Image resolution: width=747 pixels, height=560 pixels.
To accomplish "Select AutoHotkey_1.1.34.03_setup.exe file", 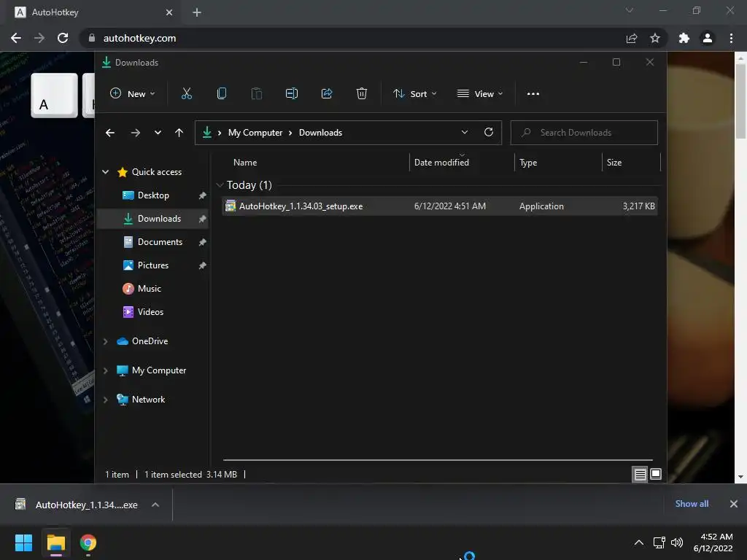I will click(x=440, y=206).
